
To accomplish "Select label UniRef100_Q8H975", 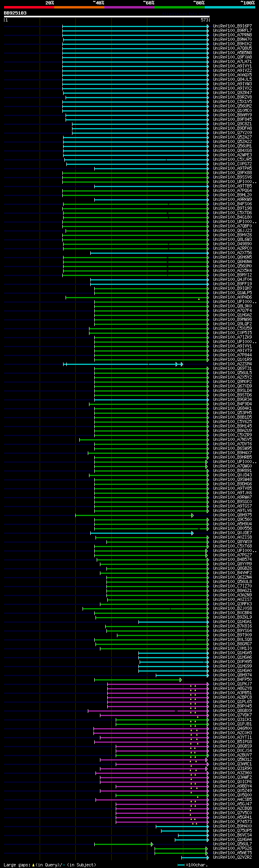I will click(x=232, y=515).
